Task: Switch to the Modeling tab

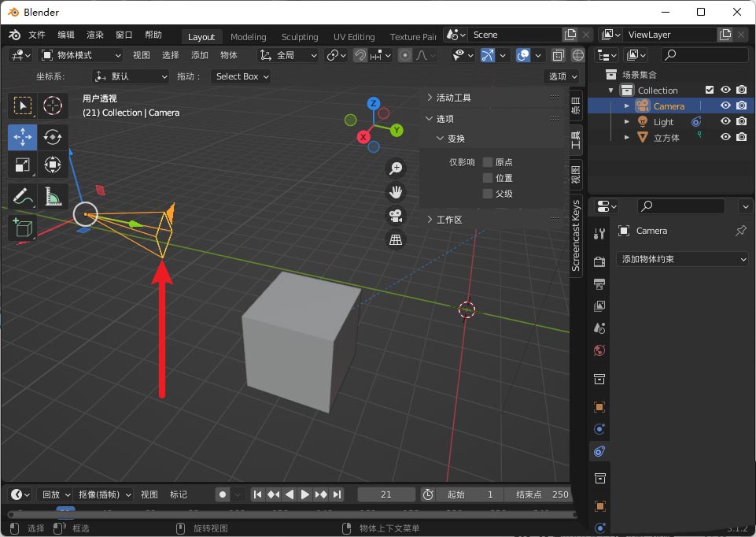Action: tap(248, 36)
